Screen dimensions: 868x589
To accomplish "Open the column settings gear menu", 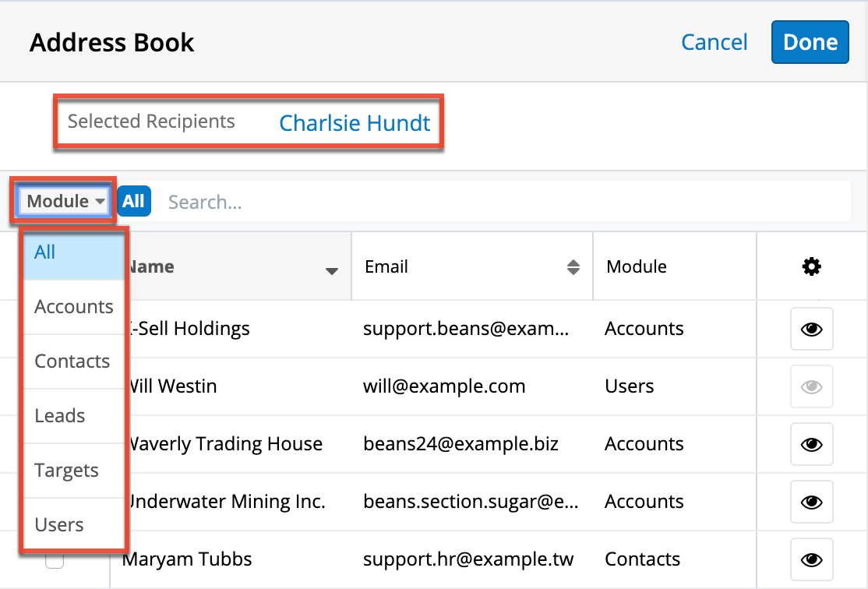I will (x=811, y=266).
